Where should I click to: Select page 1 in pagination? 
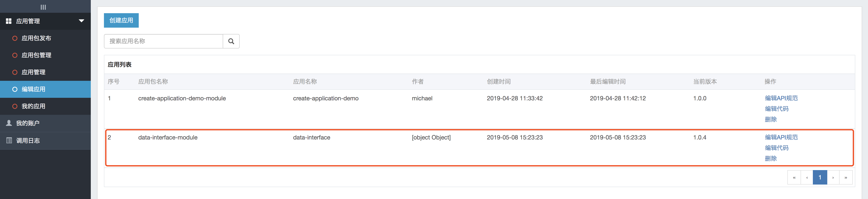pyautogui.click(x=820, y=177)
